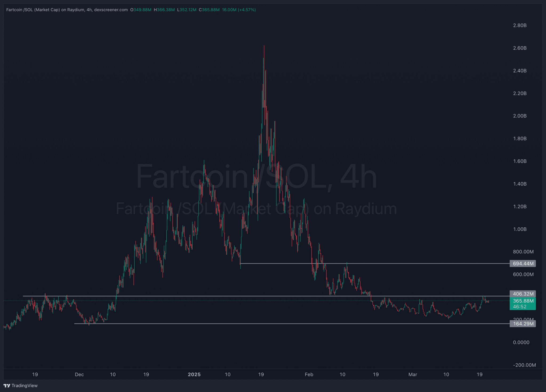Select the 694.44M price level label
This screenshot has width=546, height=392.
pyautogui.click(x=523, y=264)
